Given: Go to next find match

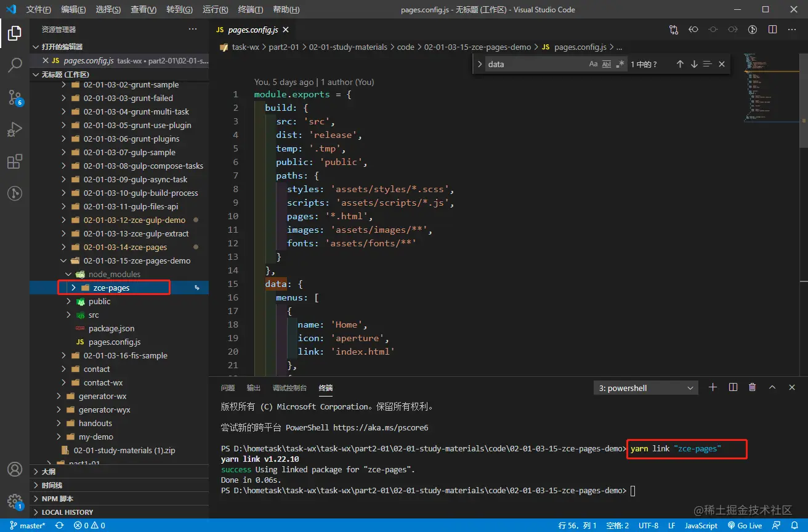Looking at the screenshot, I should click(x=694, y=64).
